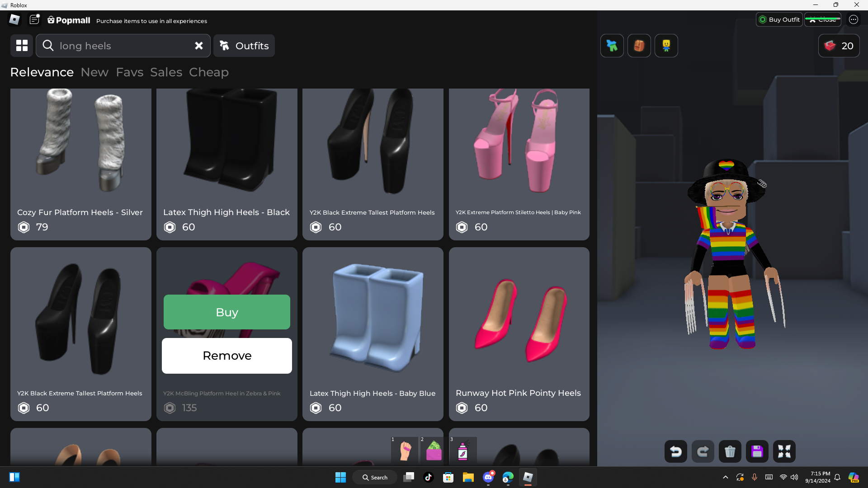
Task: Open TikTok from the Windows taskbar
Action: (428, 477)
